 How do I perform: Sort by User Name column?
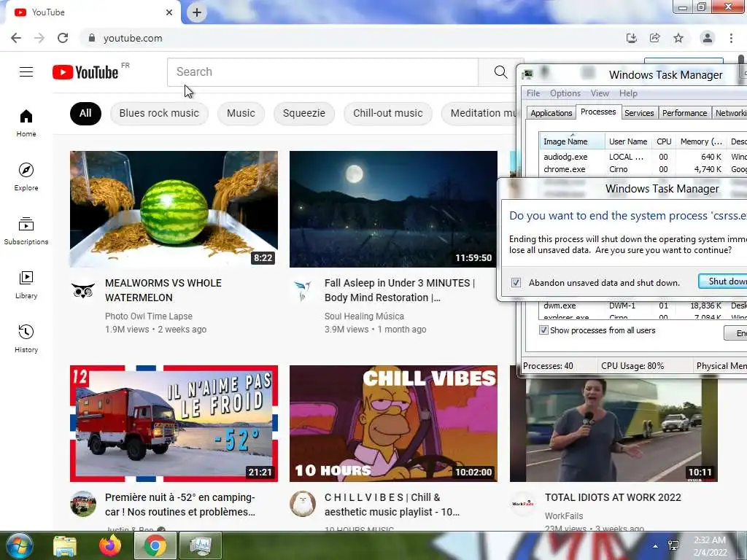[x=628, y=141]
